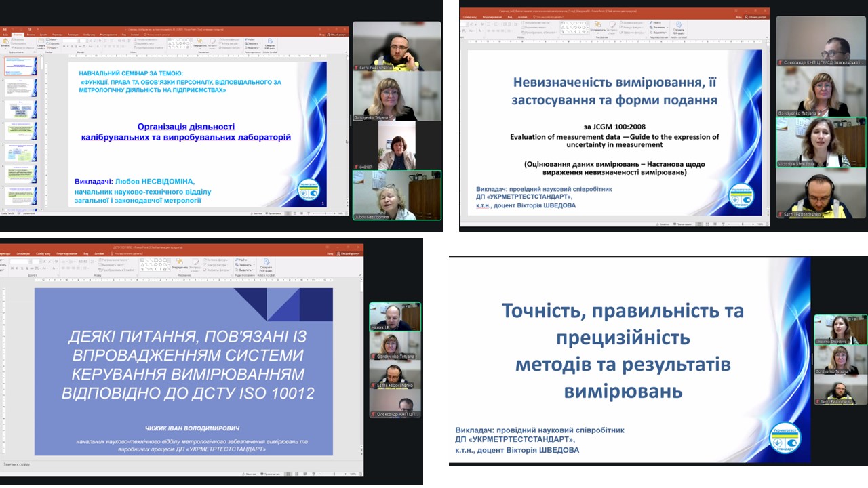Open Replace (Заменить) dropdown in Невизначеність вимірювання window
Viewport: 868px width, 488px height.
(658, 28)
